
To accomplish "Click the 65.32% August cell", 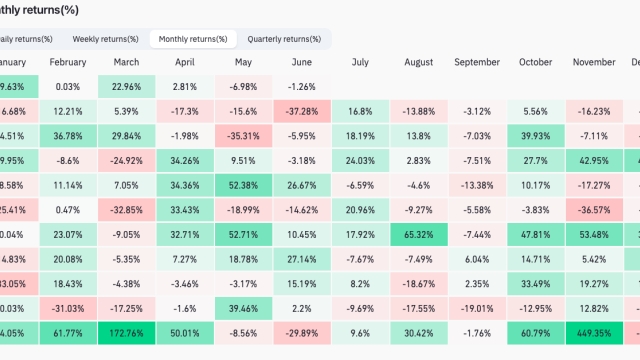I will 419,235.
